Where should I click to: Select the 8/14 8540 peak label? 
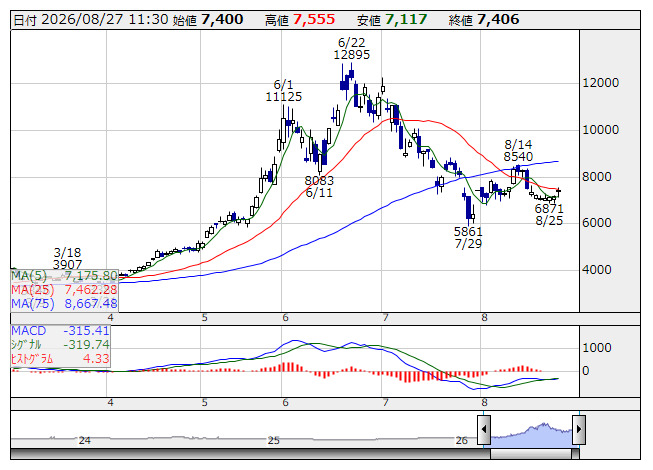pos(518,151)
